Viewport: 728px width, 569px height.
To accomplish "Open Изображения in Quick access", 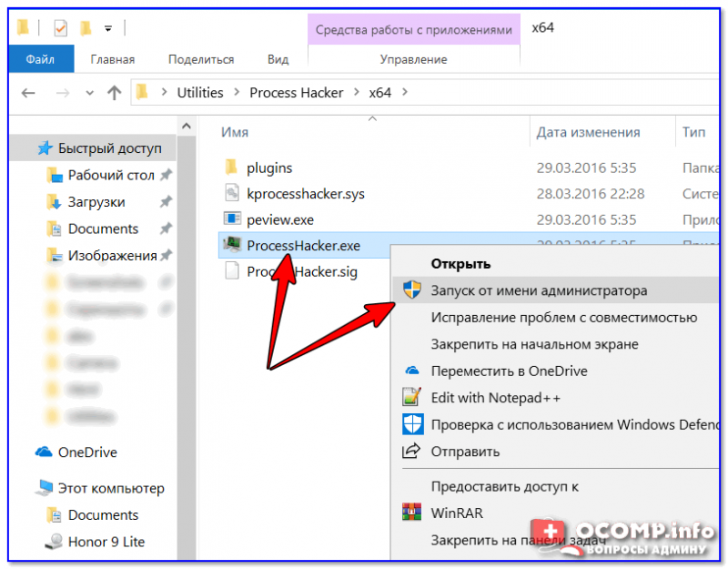I will click(112, 256).
